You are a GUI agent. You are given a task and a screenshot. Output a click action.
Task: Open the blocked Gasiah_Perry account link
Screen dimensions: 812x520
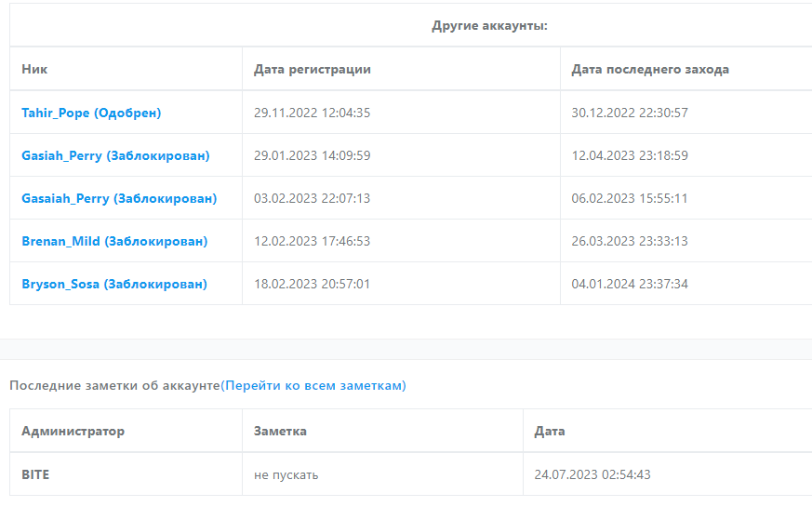tap(115, 155)
